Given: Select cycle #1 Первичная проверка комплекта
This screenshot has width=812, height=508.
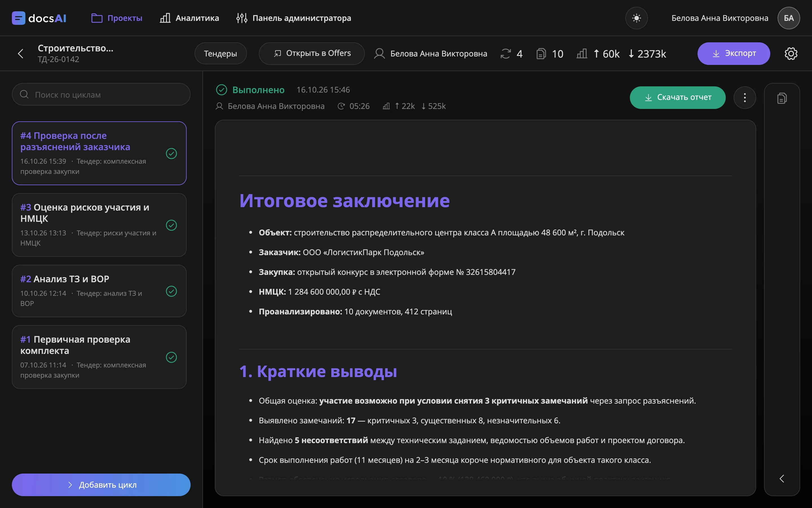Looking at the screenshot, I should tap(99, 357).
